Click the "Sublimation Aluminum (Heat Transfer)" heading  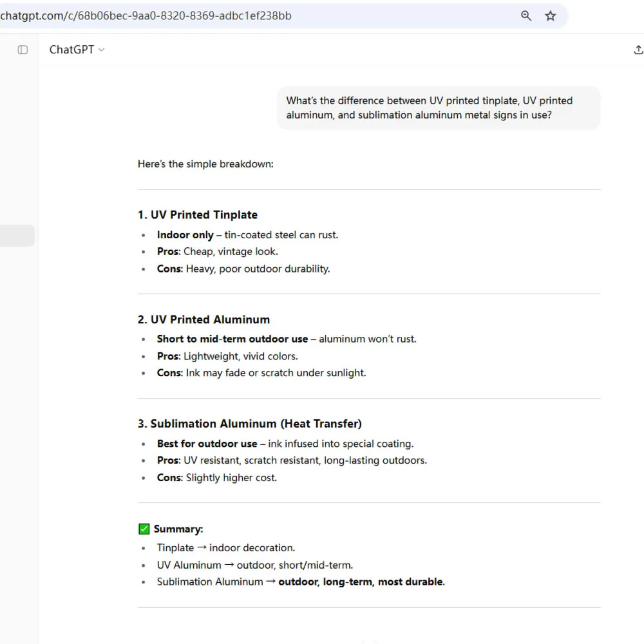pyautogui.click(x=250, y=424)
